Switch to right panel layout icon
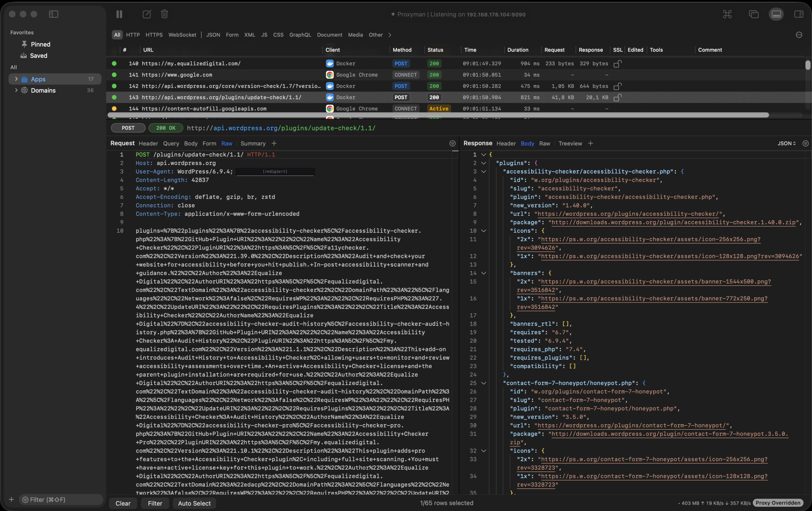Screen dimensions: 812x511 click(799, 14)
